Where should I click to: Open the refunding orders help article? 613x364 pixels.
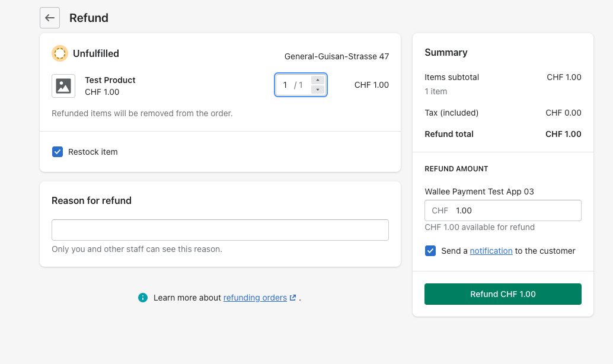(x=255, y=298)
